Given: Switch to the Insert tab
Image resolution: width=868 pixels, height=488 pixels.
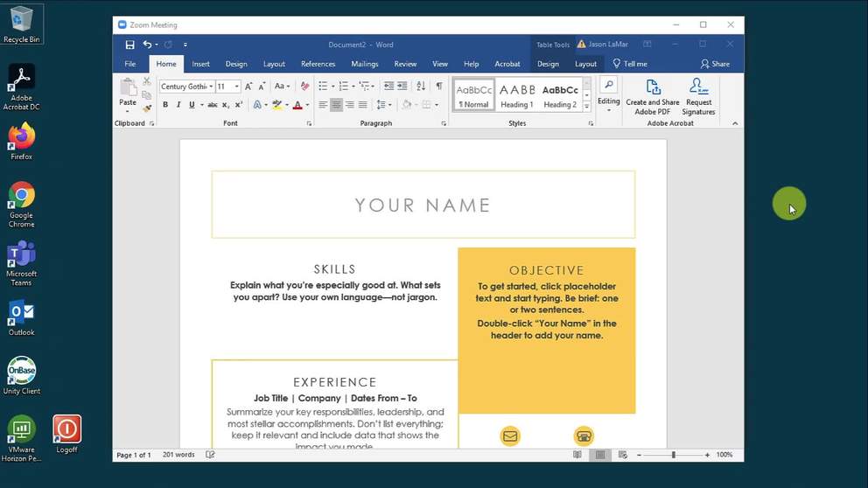Looking at the screenshot, I should tap(200, 64).
